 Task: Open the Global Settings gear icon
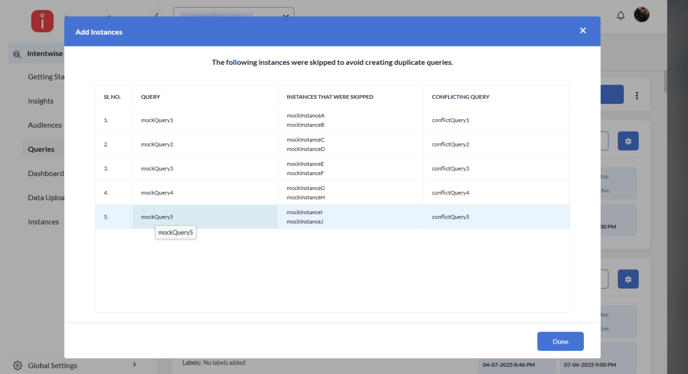pyautogui.click(x=17, y=365)
